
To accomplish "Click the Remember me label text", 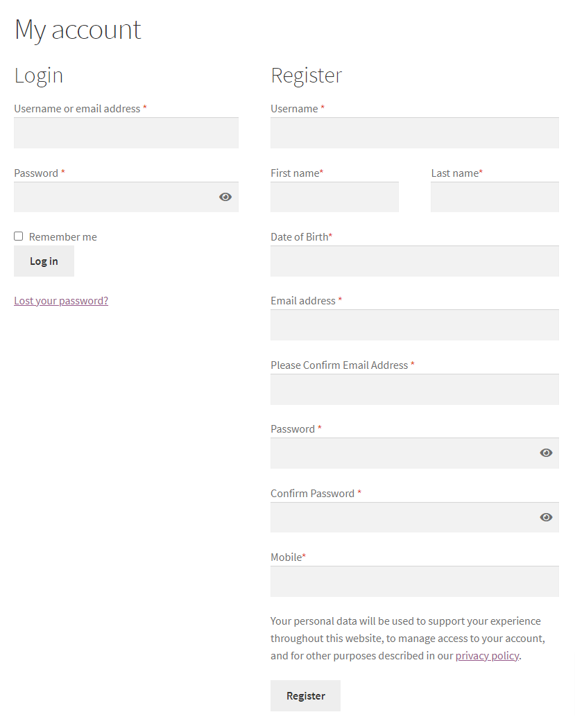I will pos(62,237).
